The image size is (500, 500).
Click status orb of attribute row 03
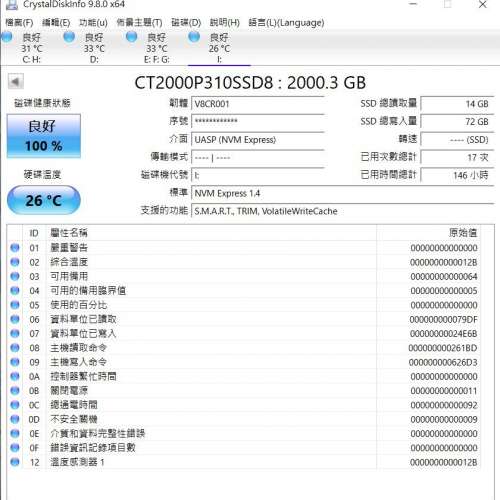coord(15,276)
